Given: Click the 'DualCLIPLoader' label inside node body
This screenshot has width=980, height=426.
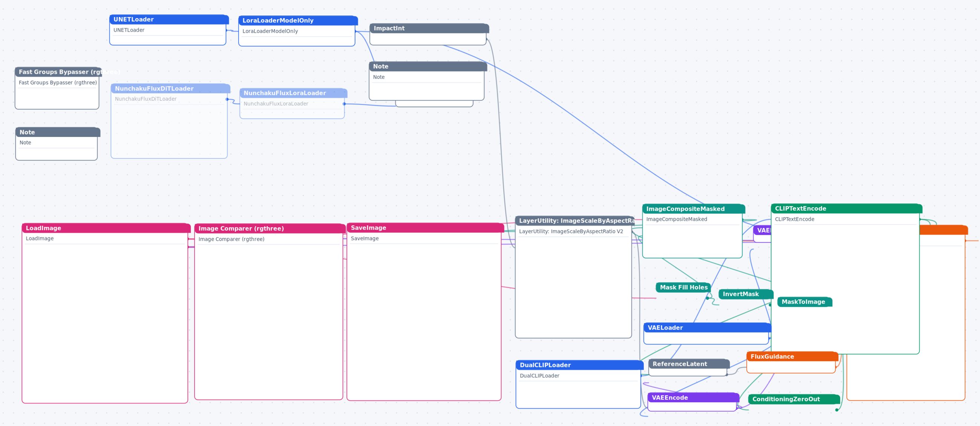Looking at the screenshot, I should [x=539, y=376].
